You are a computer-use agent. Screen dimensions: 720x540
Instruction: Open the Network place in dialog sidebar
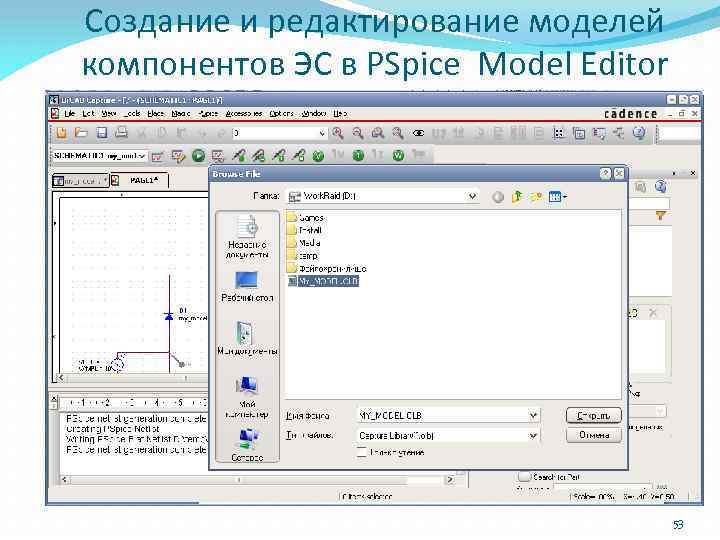tap(247, 444)
